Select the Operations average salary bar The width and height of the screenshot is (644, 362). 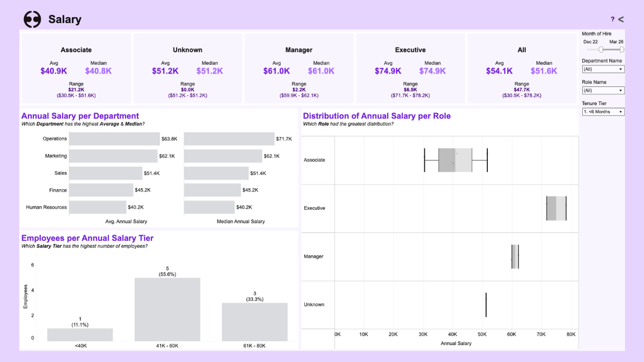coord(113,138)
